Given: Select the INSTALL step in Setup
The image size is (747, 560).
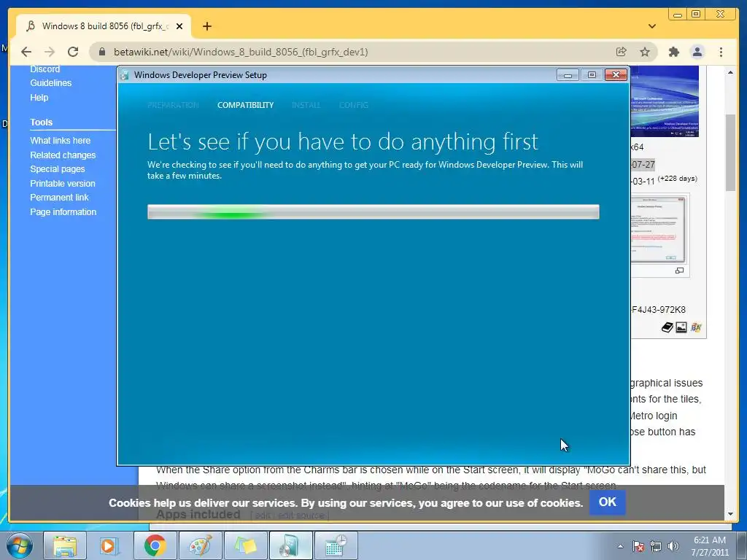Looking at the screenshot, I should (x=306, y=105).
